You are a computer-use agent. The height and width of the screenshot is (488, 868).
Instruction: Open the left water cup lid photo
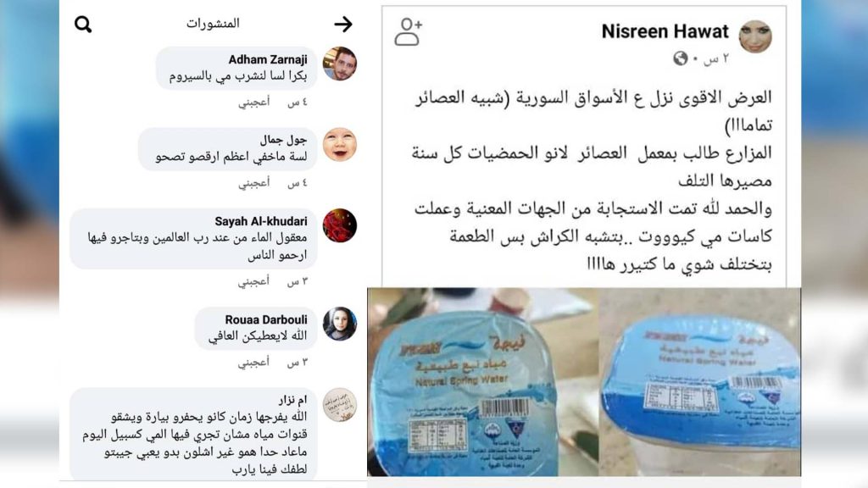pos(483,382)
